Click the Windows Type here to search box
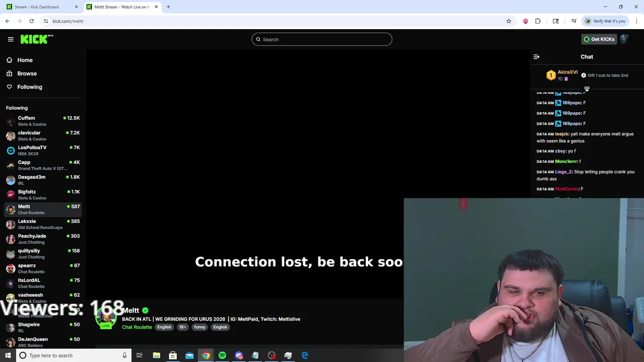The height and width of the screenshot is (362, 644). (72, 355)
